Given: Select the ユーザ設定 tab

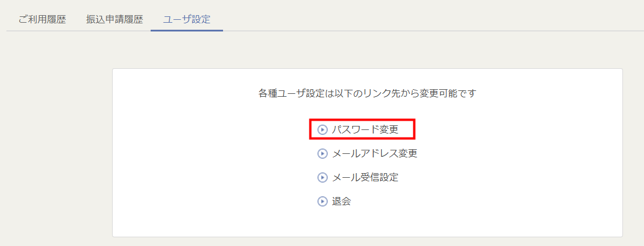Looking at the screenshot, I should click(187, 19).
